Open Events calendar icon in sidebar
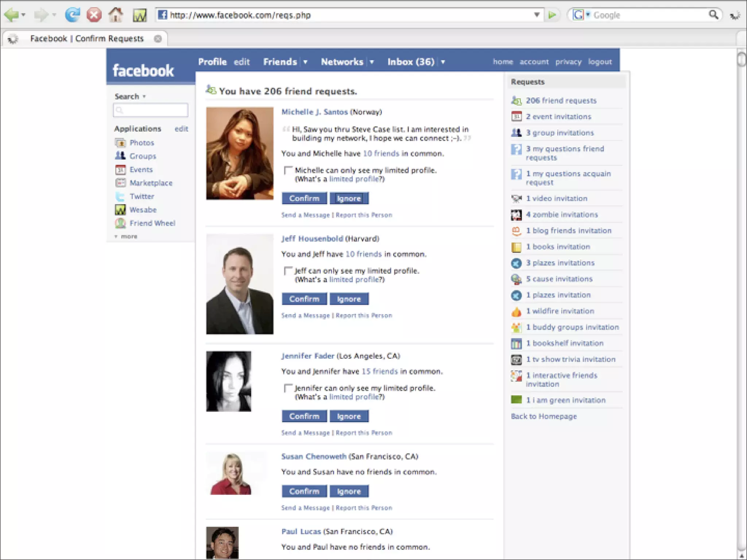Image resolution: width=747 pixels, height=560 pixels. click(120, 170)
